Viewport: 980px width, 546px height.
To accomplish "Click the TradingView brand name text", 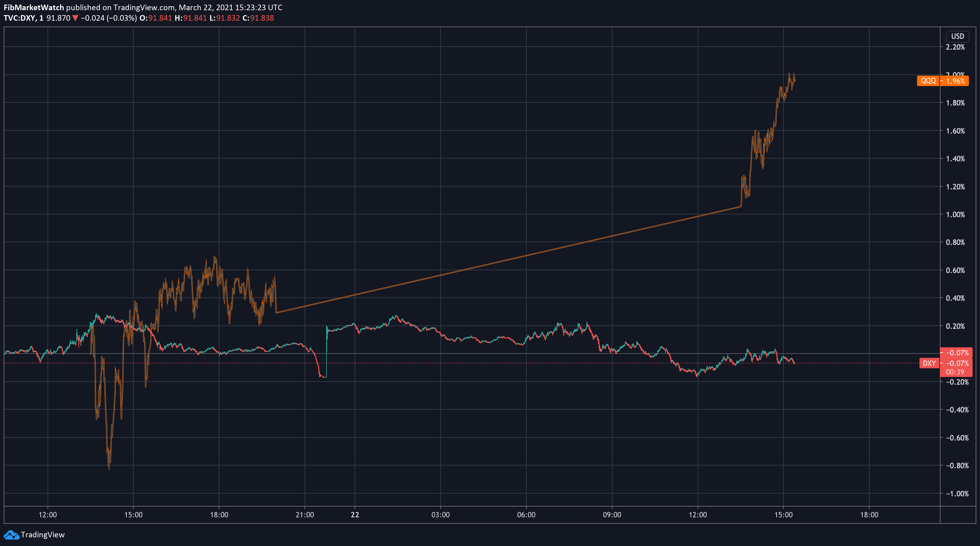I will (x=43, y=535).
